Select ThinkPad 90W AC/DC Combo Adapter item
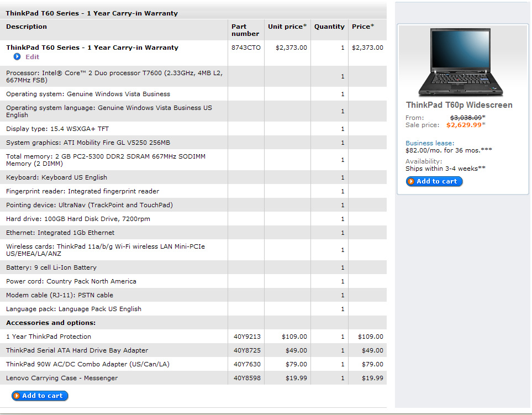Screen dimensions: 532x415 [x=87, y=364]
